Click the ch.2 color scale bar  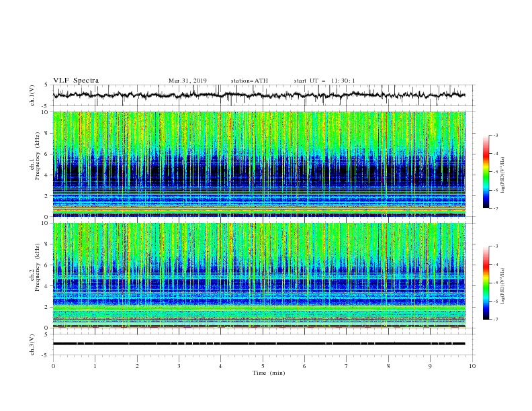tap(486, 283)
